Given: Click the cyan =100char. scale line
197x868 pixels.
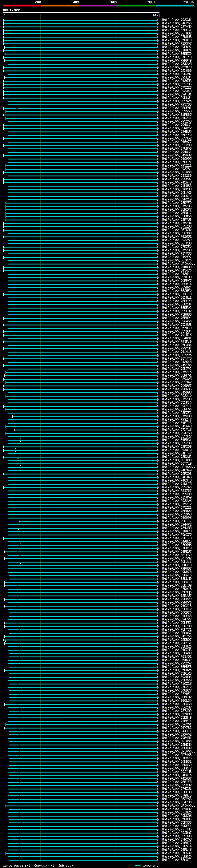Looking at the screenshot, I should pos(137,865).
